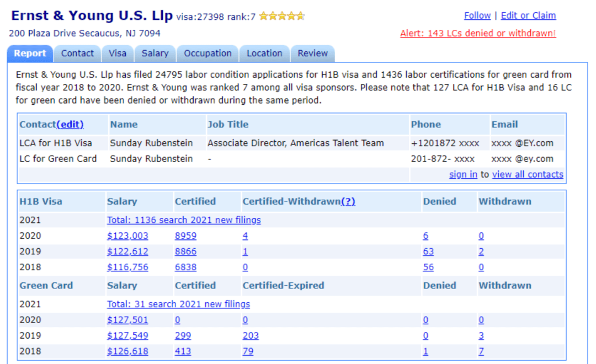This screenshot has width=596, height=364.
Task: Select phone number 201-872- xxxx
Action: tap(443, 159)
